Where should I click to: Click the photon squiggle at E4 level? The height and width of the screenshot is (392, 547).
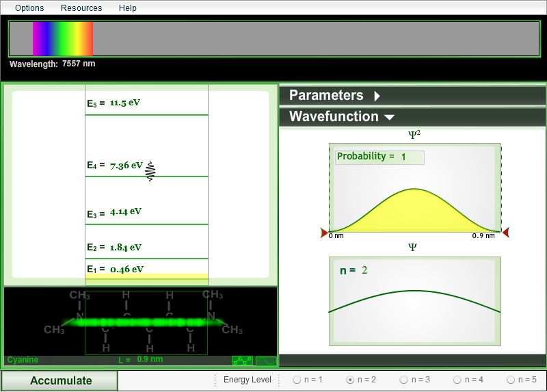tap(150, 170)
